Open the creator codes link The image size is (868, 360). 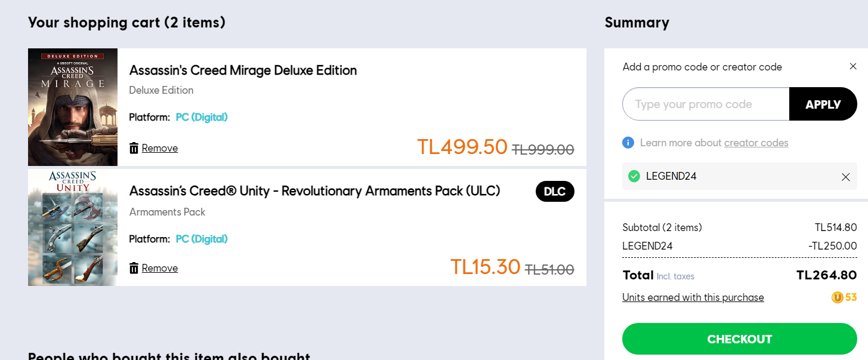[x=756, y=143]
